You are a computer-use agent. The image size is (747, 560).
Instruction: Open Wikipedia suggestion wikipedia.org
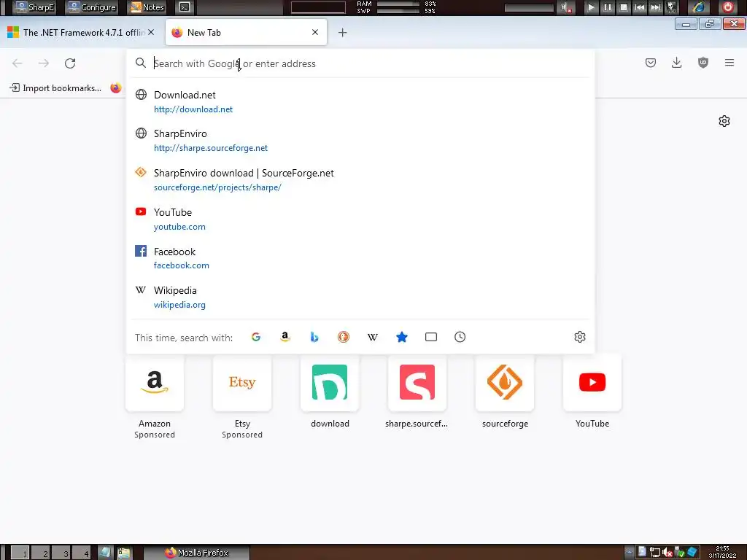[x=360, y=297]
